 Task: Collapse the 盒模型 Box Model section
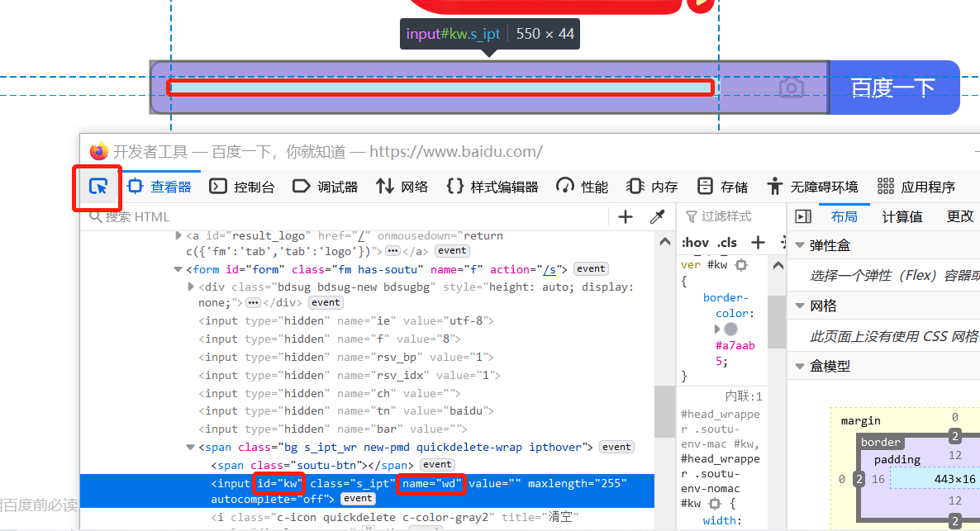click(799, 367)
